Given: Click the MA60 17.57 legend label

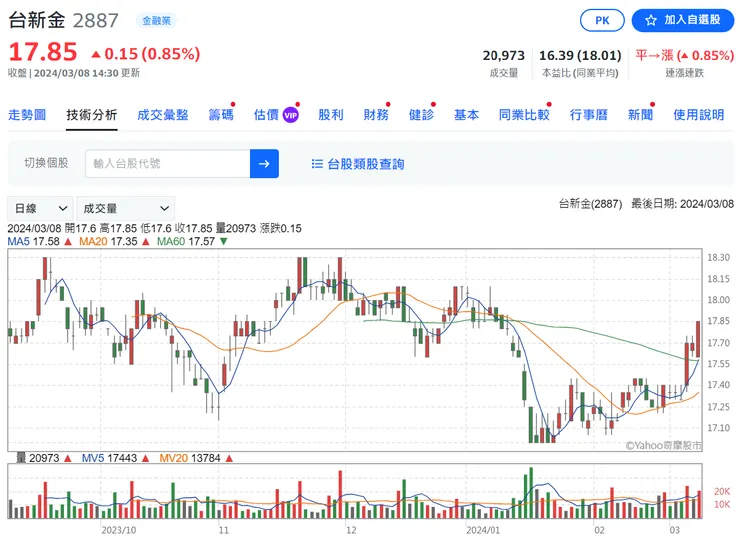Looking at the screenshot, I should [186, 241].
